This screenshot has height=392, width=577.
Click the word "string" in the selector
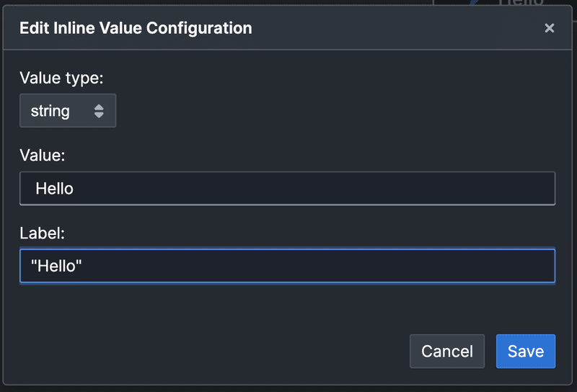(50, 111)
